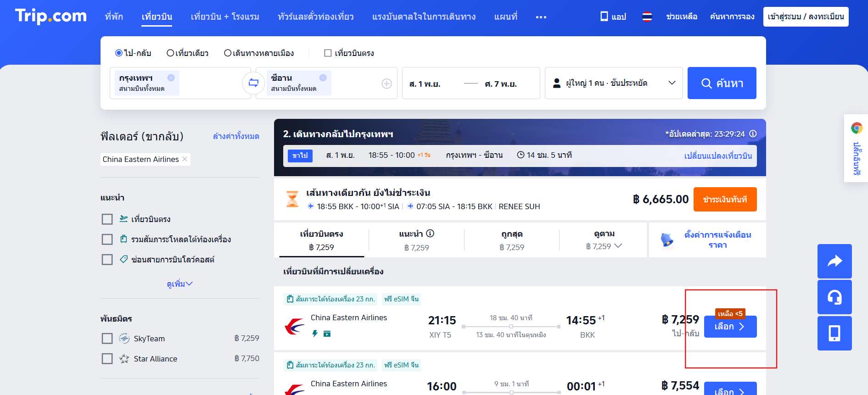The image size is (868, 395).
Task: Clear ซีอาน destination with the x icon
Action: [x=323, y=78]
